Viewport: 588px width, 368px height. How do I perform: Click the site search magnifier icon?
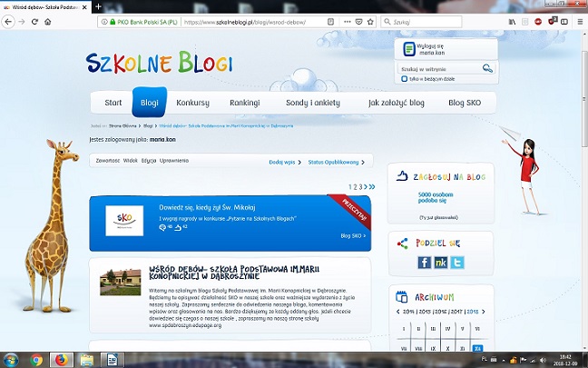tap(487, 68)
